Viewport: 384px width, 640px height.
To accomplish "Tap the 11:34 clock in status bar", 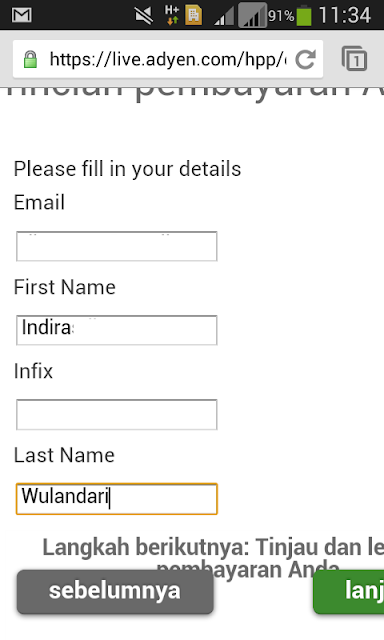I will coord(345,16).
